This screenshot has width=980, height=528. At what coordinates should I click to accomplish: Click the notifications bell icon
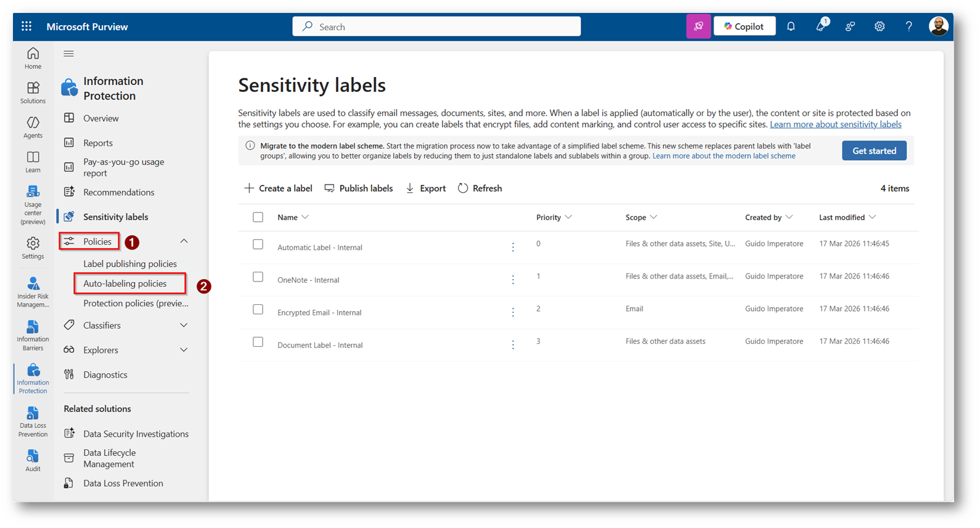pyautogui.click(x=791, y=26)
